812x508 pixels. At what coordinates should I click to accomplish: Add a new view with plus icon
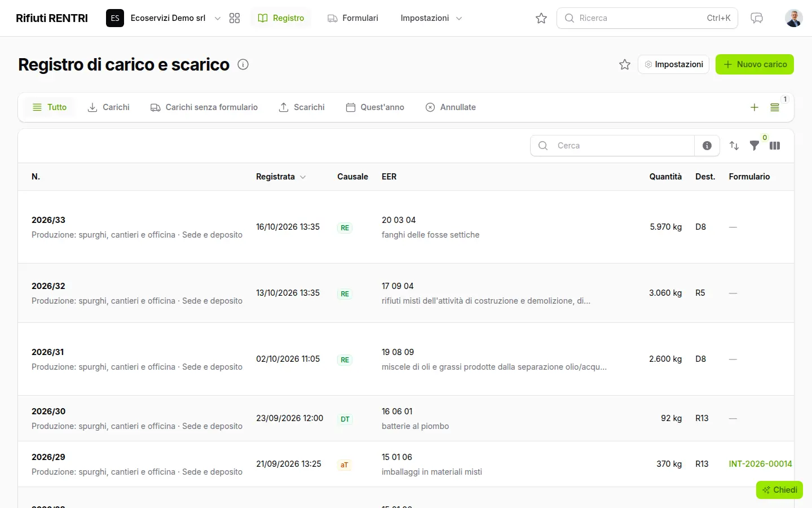pyautogui.click(x=754, y=107)
